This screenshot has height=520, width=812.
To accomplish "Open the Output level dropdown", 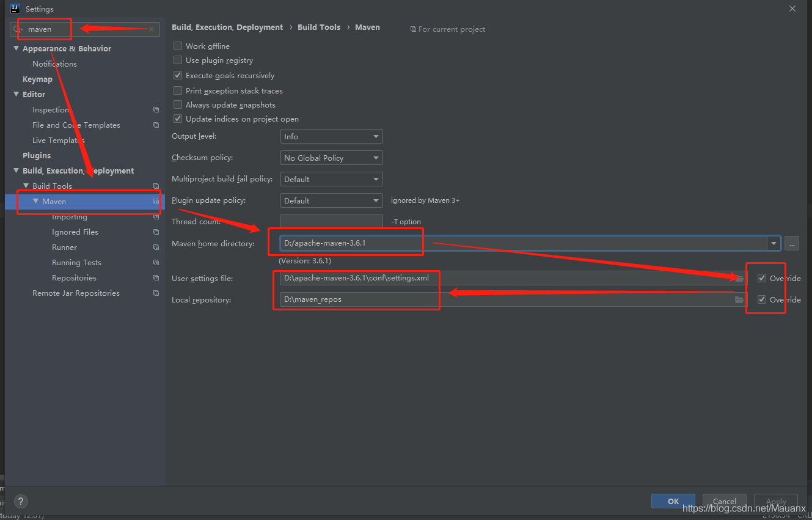I will click(x=331, y=136).
